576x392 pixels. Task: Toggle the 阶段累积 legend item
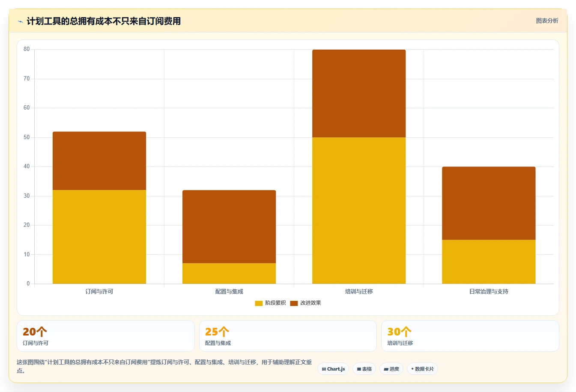[x=270, y=303]
